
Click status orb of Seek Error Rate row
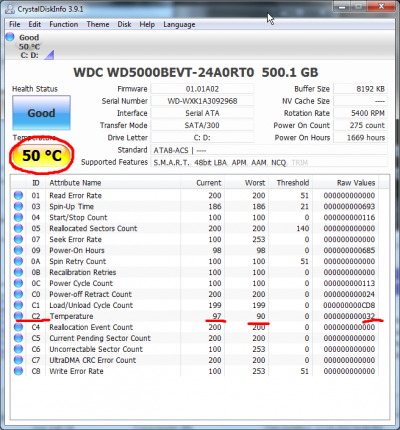pos(18,239)
